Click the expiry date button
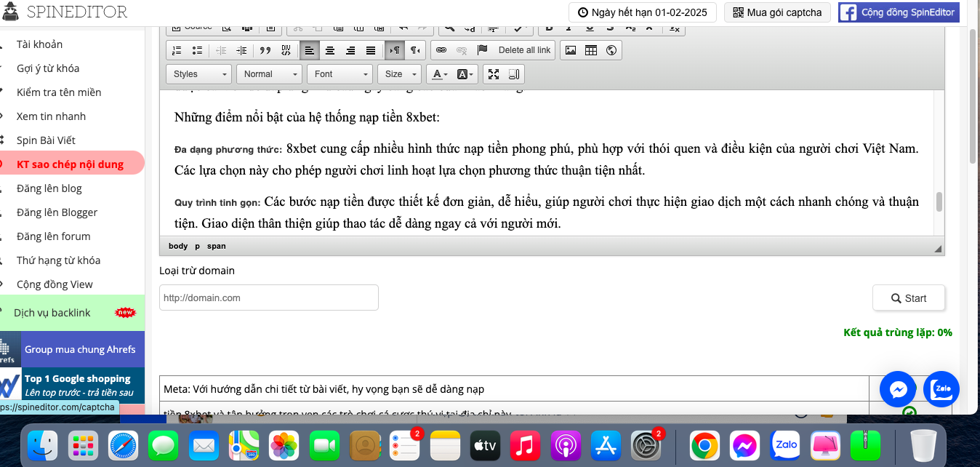This screenshot has height=467, width=980. [x=643, y=12]
